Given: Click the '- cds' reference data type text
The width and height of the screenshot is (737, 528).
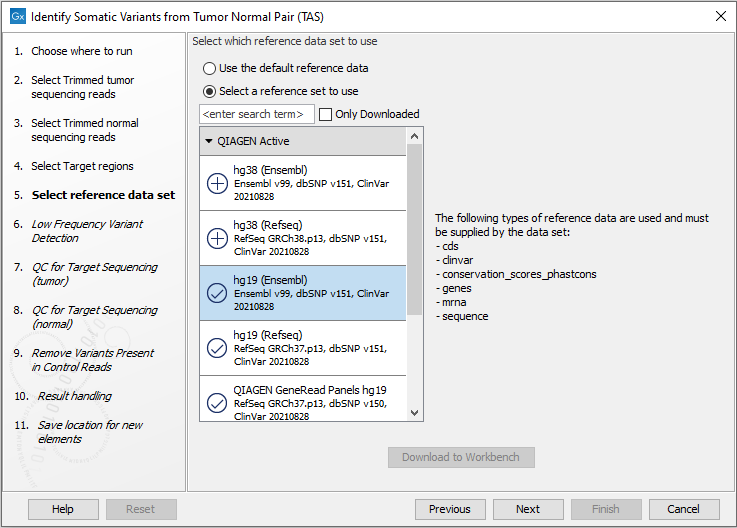Looking at the screenshot, I should tap(447, 246).
